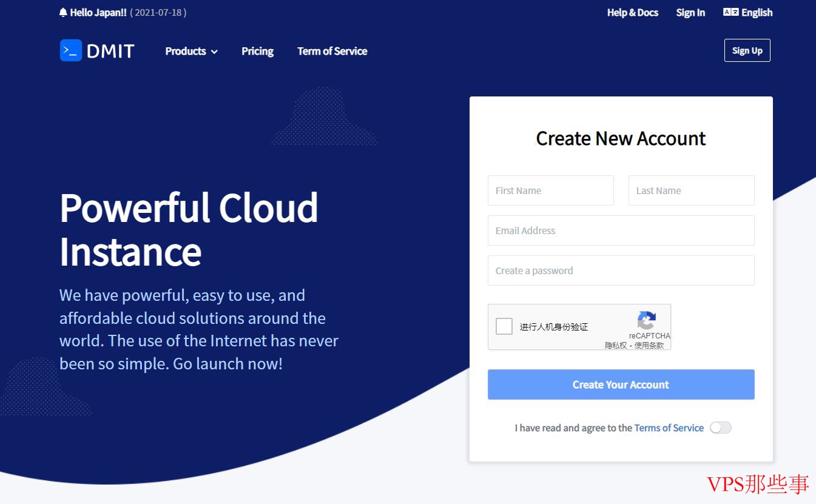
Task: Focus the Last Name field
Action: click(x=691, y=190)
